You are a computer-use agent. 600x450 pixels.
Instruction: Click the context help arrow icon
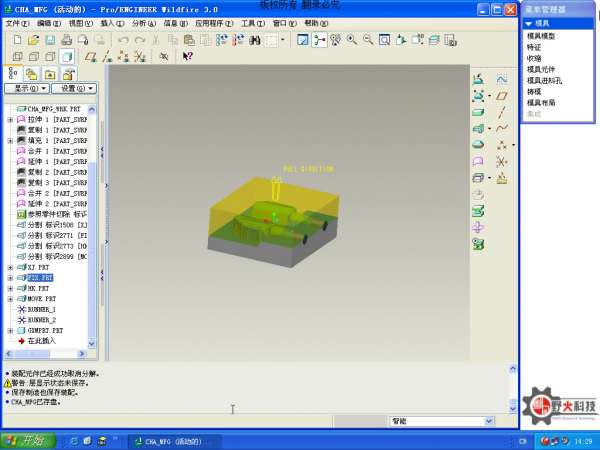coord(187,57)
